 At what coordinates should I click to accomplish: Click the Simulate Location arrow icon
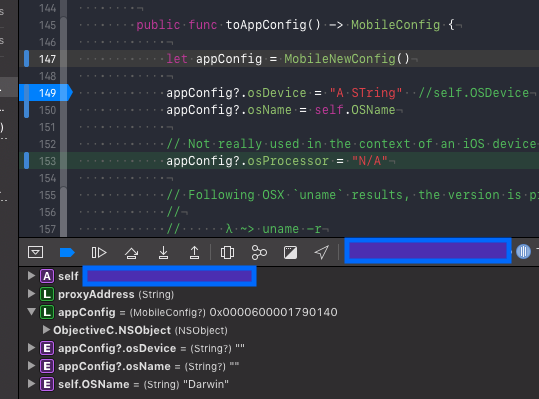[321, 253]
